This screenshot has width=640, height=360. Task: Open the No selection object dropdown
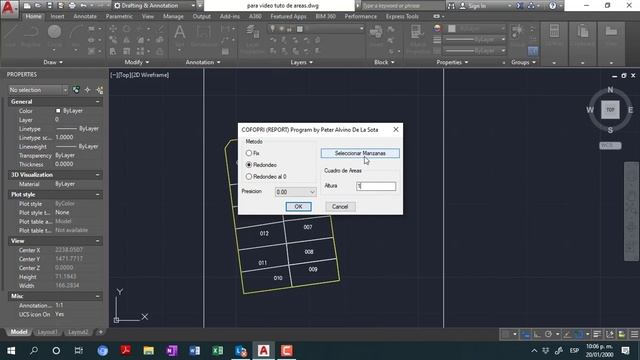(x=38, y=90)
